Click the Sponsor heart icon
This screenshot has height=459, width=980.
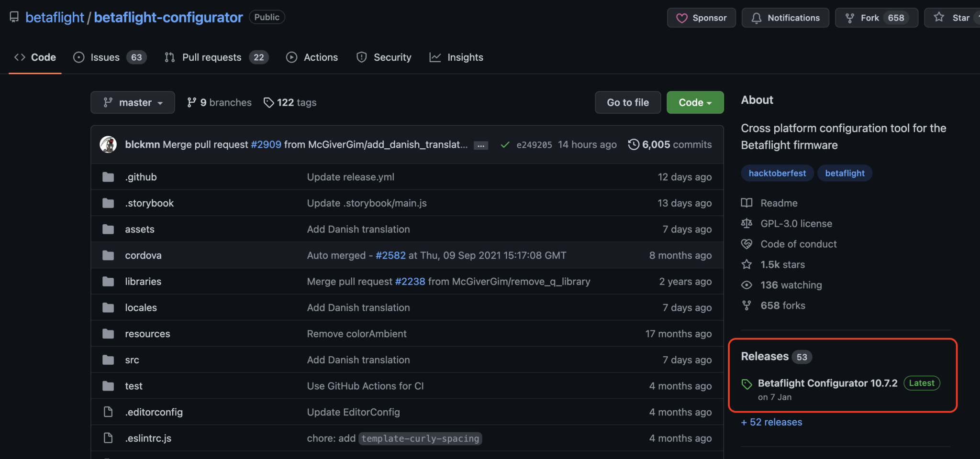[683, 18]
